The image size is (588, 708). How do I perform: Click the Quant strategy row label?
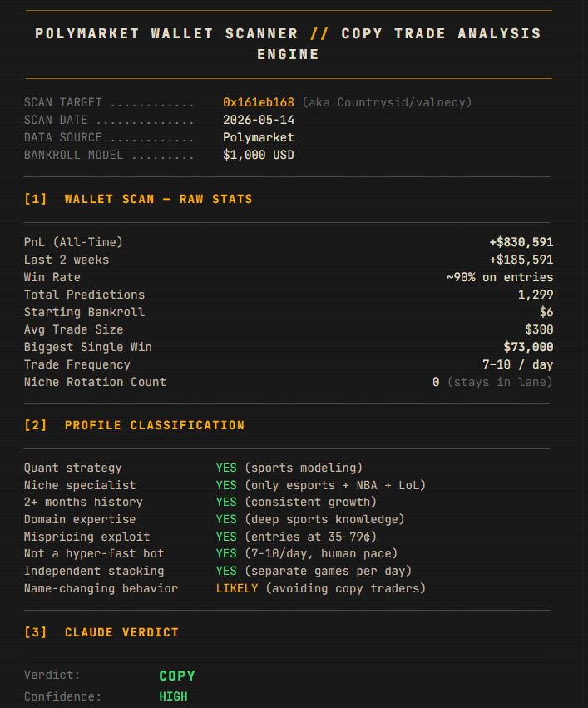72,468
